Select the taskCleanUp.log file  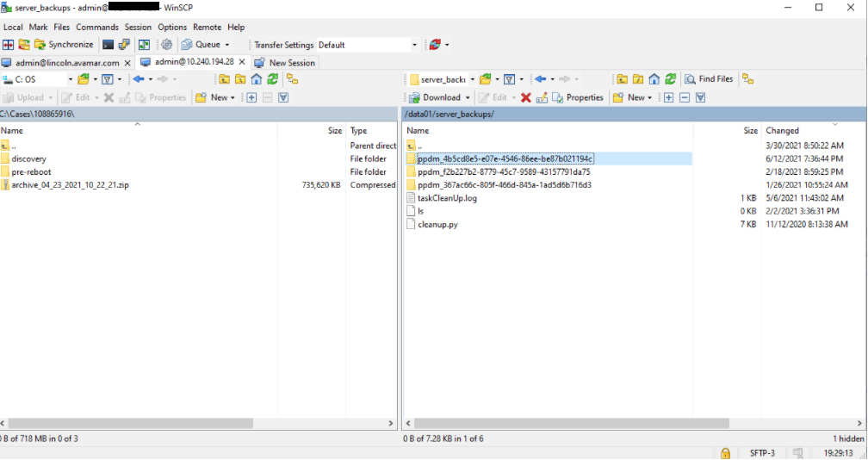(x=447, y=198)
